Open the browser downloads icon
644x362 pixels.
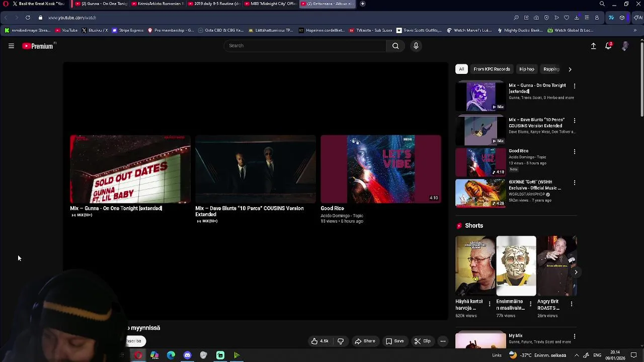tap(577, 18)
